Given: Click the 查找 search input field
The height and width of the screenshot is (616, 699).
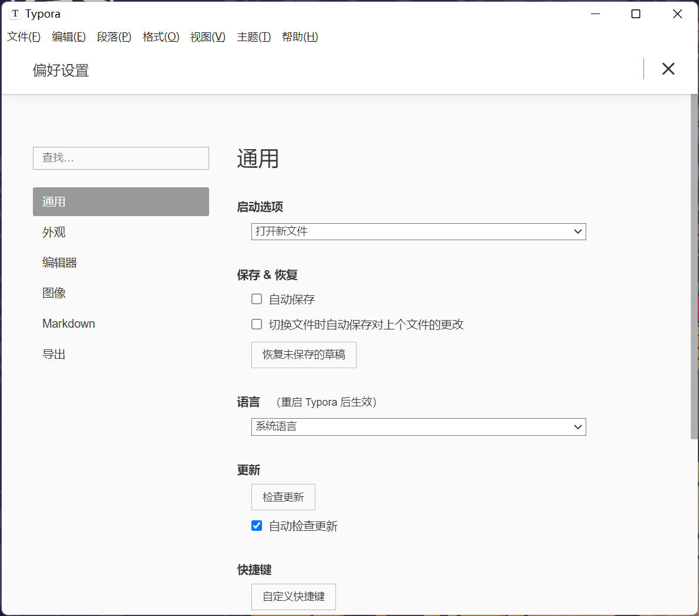Looking at the screenshot, I should coord(120,158).
